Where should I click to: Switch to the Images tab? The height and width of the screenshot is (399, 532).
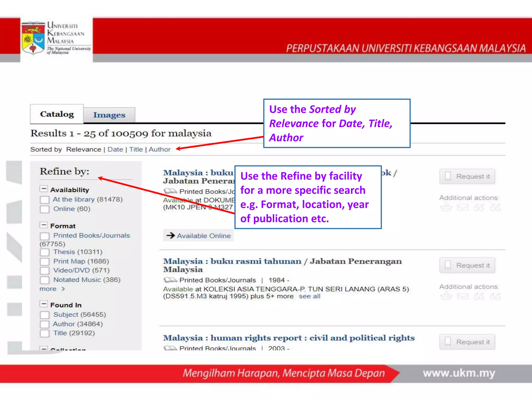tap(109, 115)
